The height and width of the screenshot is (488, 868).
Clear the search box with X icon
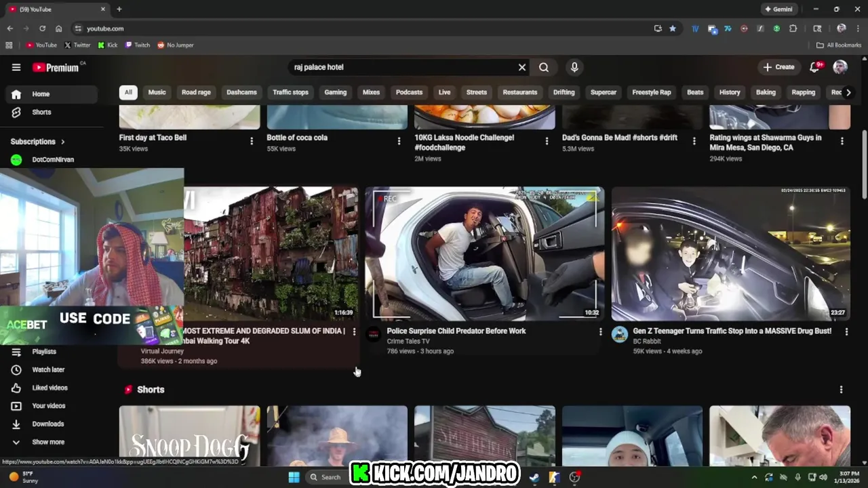click(x=522, y=67)
